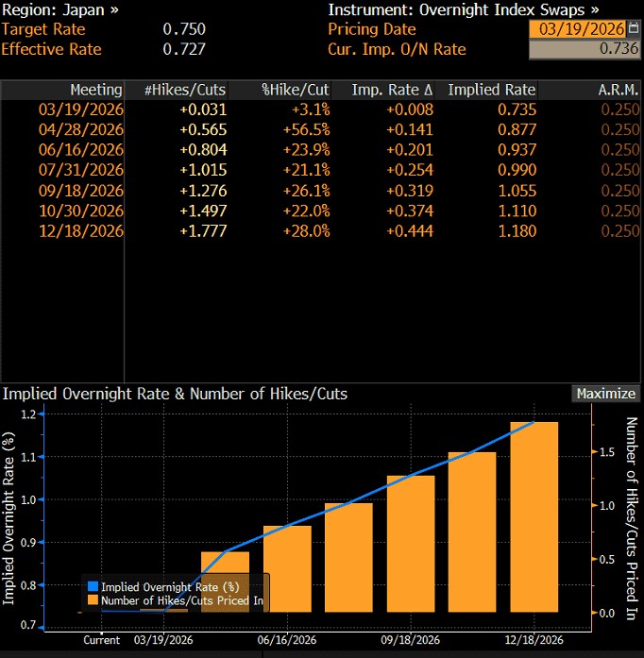
Task: Click the orange Hikes/Cuts legend swatch
Action: 93,599
